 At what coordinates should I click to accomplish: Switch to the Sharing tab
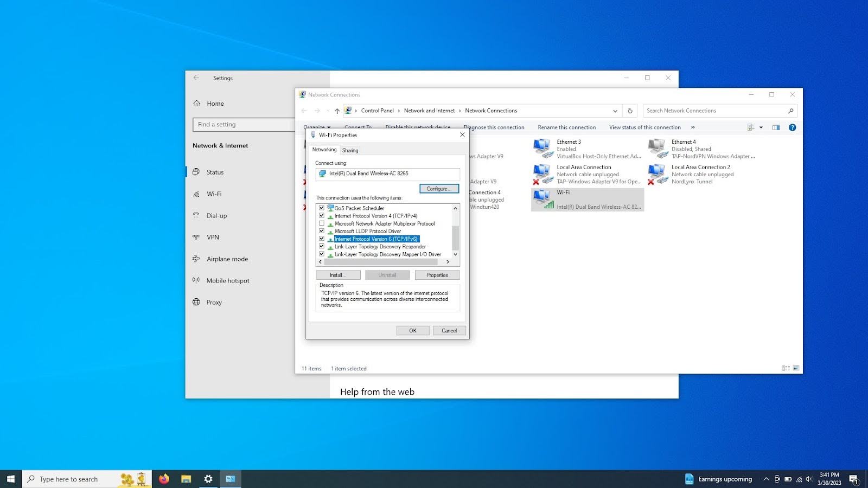[350, 150]
